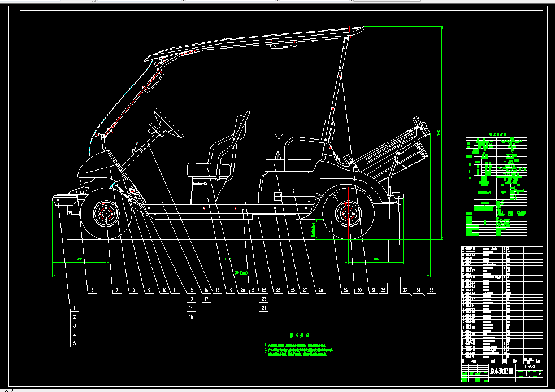Image resolution: width=555 pixels, height=392 pixels.
Task: Select part balloon number 25
Action: (278, 290)
